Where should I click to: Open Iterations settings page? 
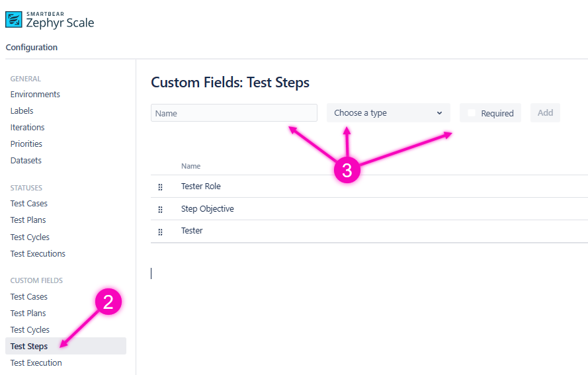click(x=27, y=128)
